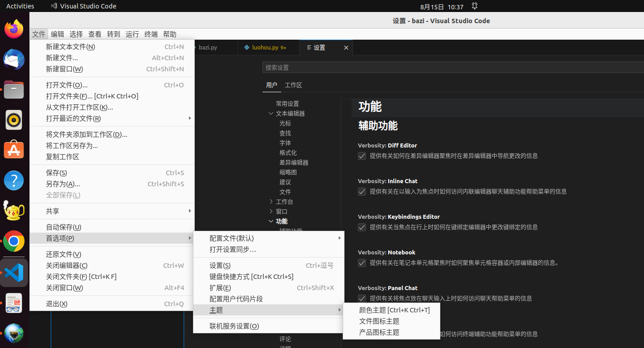Viewport: 644px width, 348px height.
Task: Open 联机服务设置 menu item
Action: coord(269,326)
